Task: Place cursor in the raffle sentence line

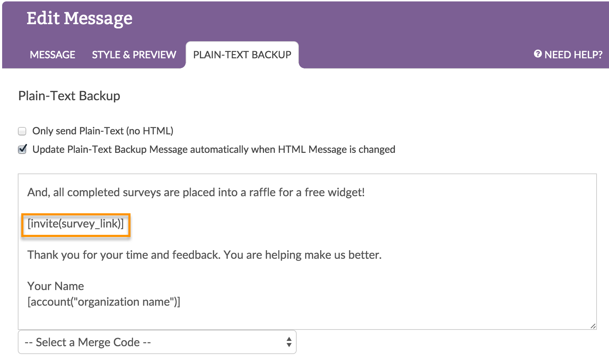Action: point(196,192)
